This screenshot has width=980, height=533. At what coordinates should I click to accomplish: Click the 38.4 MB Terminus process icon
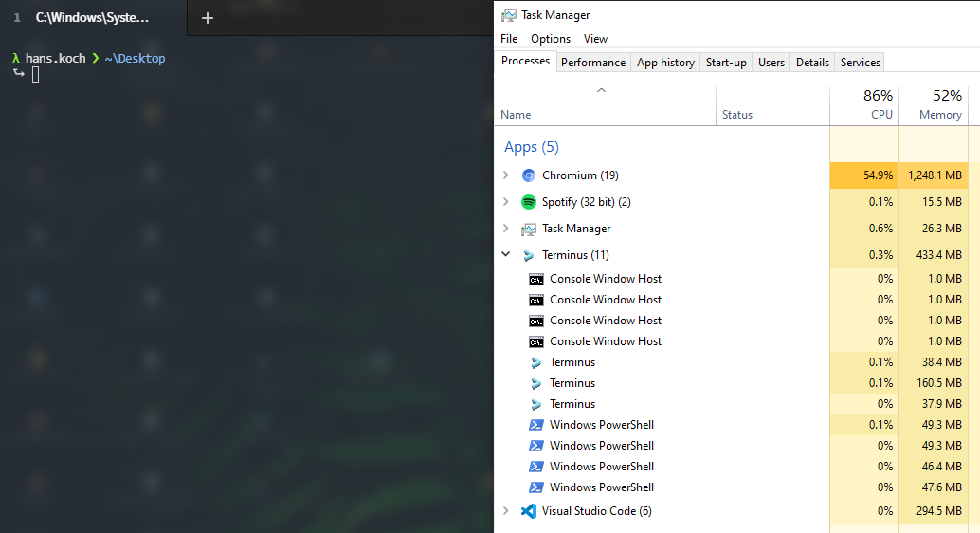(536, 362)
